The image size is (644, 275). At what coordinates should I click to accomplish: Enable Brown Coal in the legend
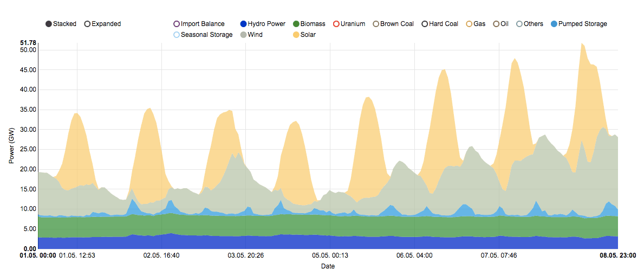pos(376,24)
